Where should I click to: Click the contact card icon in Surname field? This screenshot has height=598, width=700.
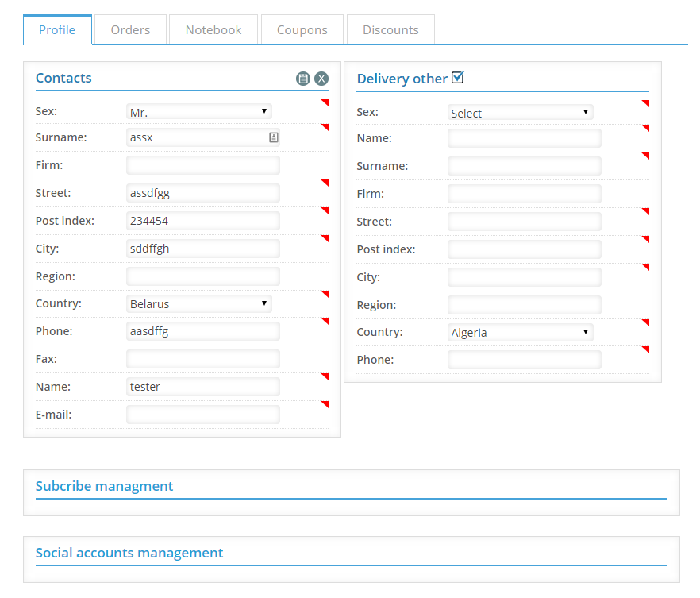tap(273, 137)
